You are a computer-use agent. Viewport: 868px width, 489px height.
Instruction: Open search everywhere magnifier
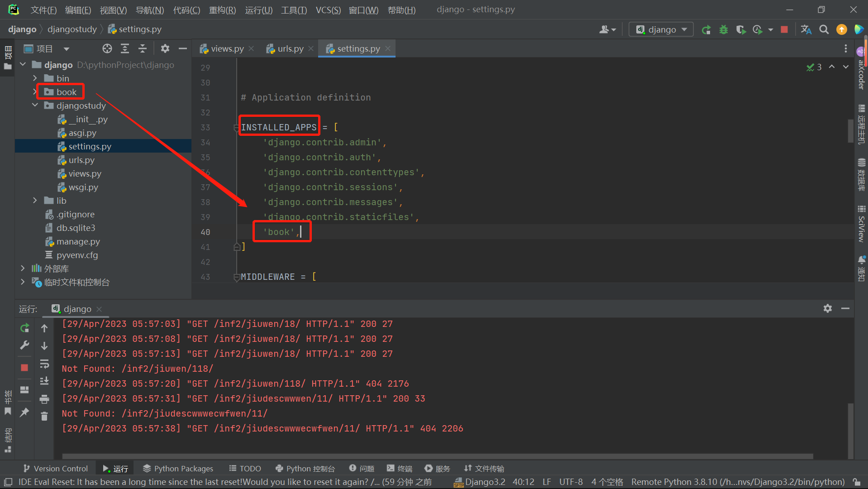tap(824, 30)
